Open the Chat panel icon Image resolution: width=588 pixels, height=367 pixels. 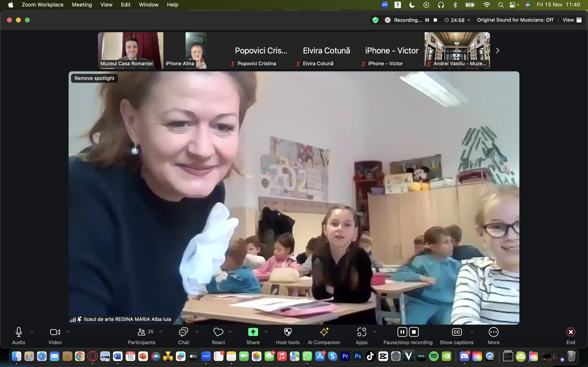(x=184, y=332)
